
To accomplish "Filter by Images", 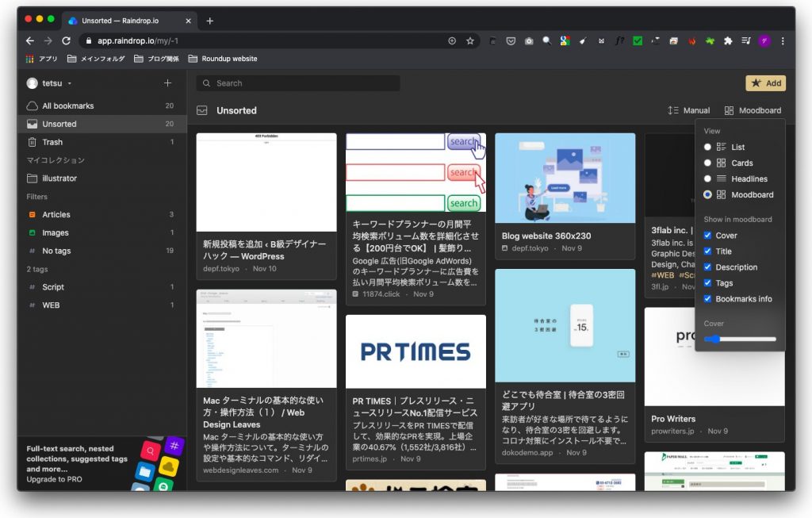I will [x=102, y=232].
